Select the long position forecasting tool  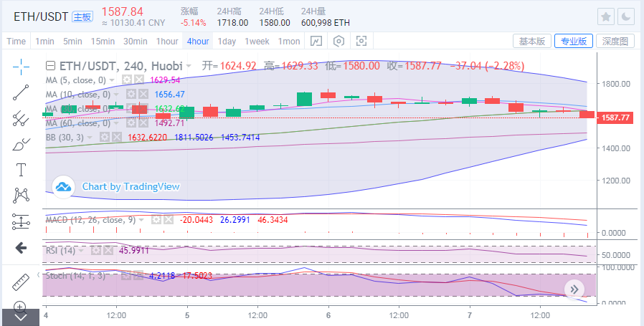(21, 221)
